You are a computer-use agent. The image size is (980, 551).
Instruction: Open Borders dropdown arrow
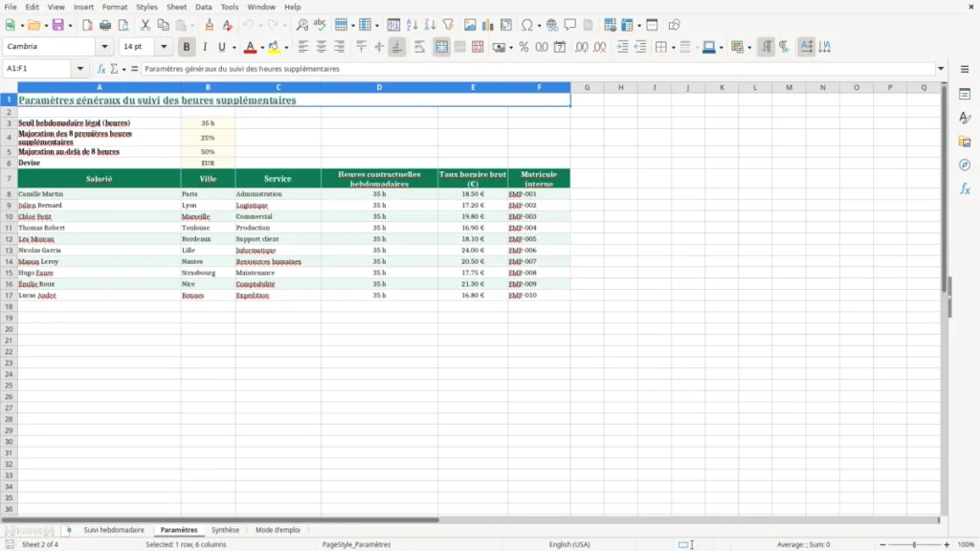tap(673, 48)
